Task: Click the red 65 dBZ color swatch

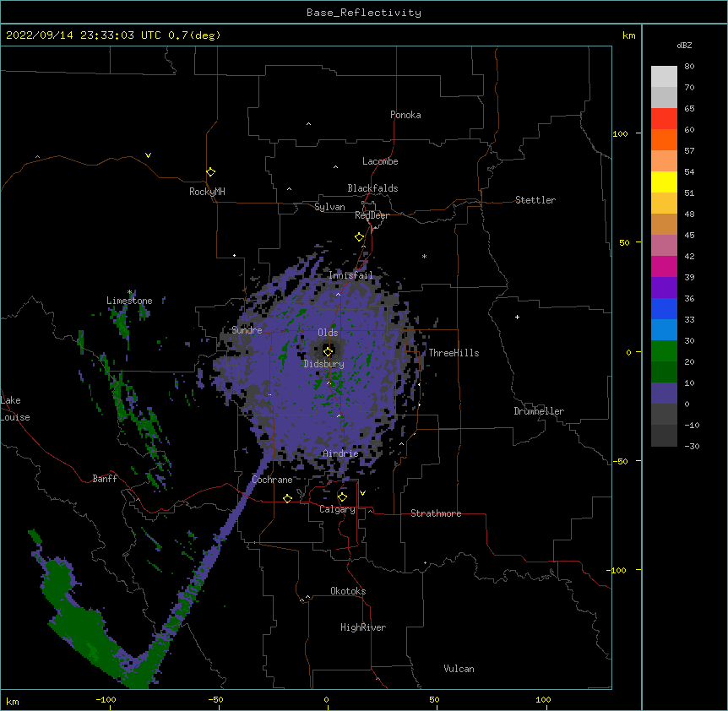Action: (664, 118)
